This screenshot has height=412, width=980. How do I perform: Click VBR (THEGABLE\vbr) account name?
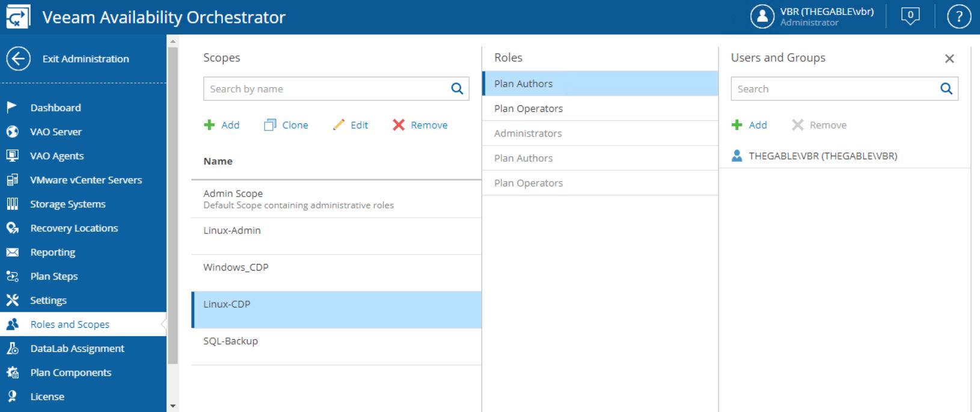(x=827, y=11)
